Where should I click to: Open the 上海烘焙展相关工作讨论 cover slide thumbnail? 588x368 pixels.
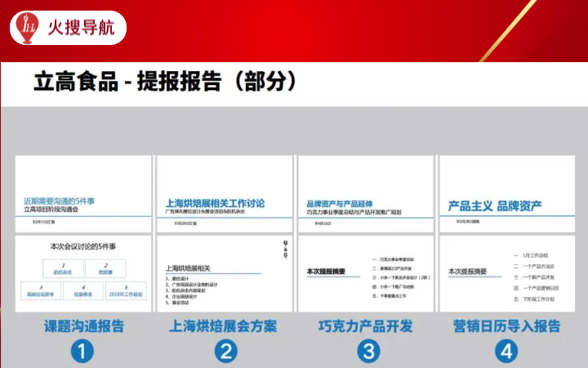point(225,194)
